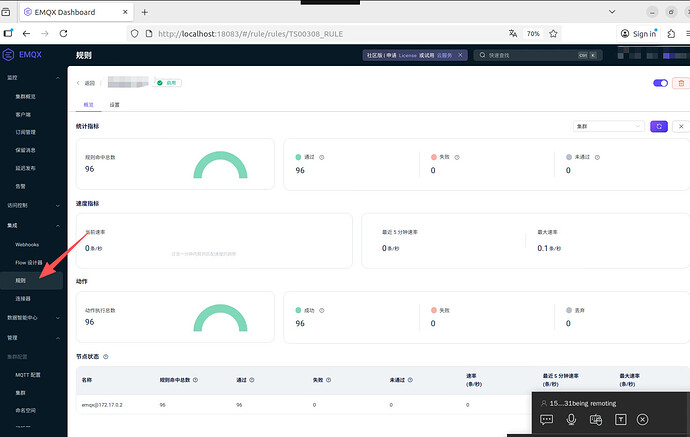
Task: Close the remoting session with X icon
Action: point(643,420)
